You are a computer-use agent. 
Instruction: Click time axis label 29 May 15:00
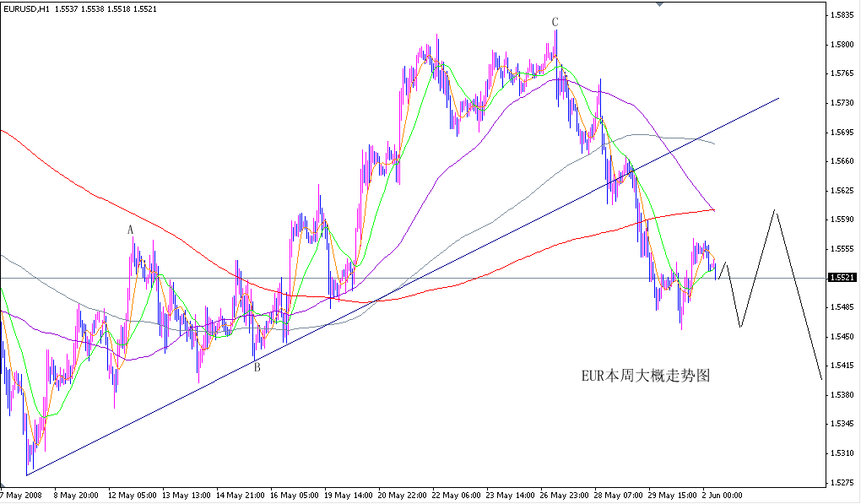pos(674,496)
